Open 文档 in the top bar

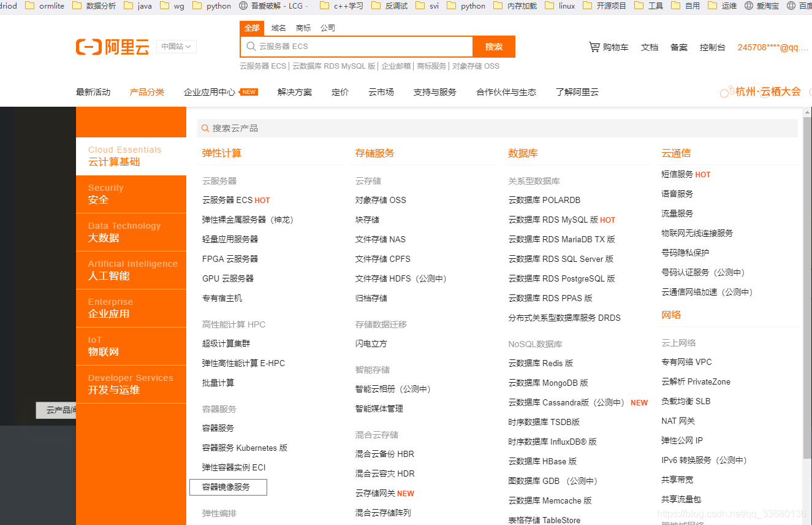pyautogui.click(x=650, y=47)
